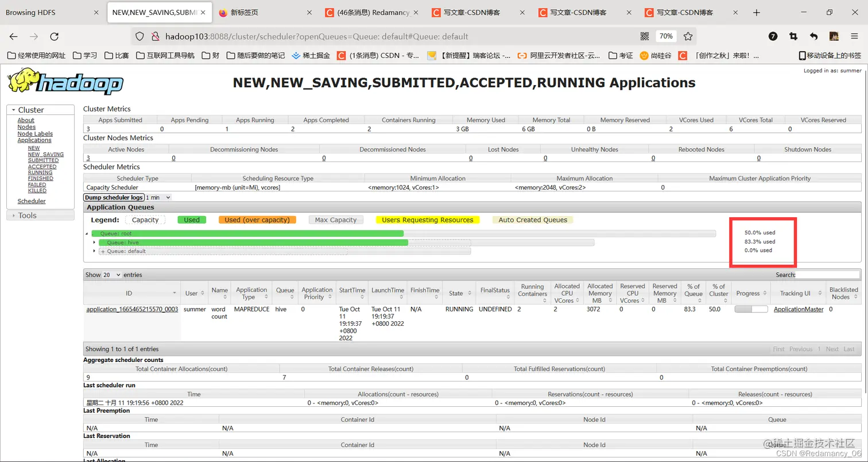
Task: Open the ApplicationMaster tracking link
Action: click(799, 309)
